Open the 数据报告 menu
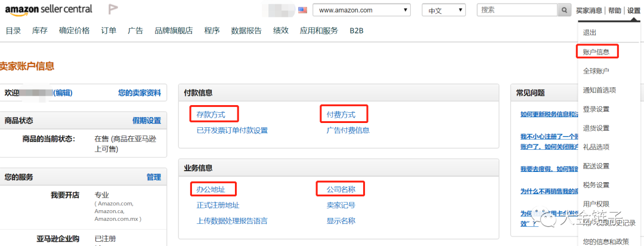644x246 pixels. click(246, 30)
